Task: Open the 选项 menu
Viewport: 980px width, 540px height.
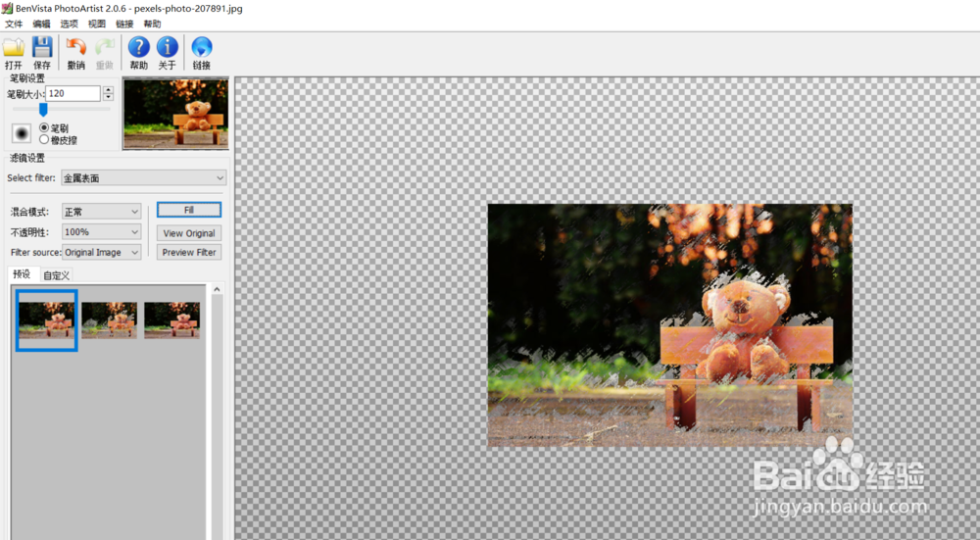Action: 69,24
